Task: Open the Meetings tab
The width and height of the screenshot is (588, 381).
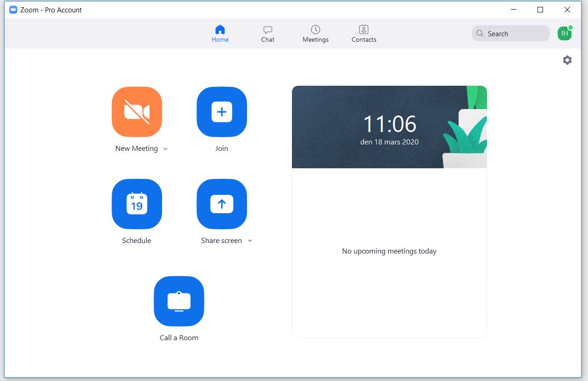Action: tap(315, 34)
